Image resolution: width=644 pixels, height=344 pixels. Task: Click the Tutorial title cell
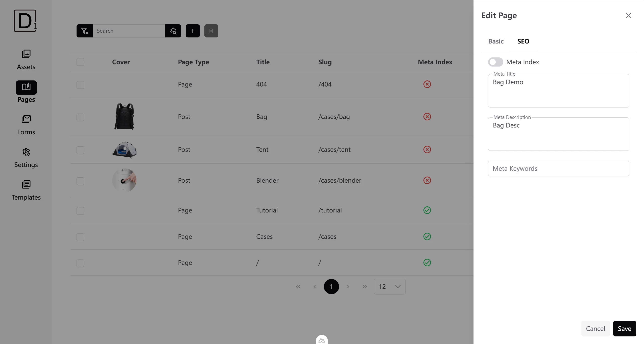[267, 210]
